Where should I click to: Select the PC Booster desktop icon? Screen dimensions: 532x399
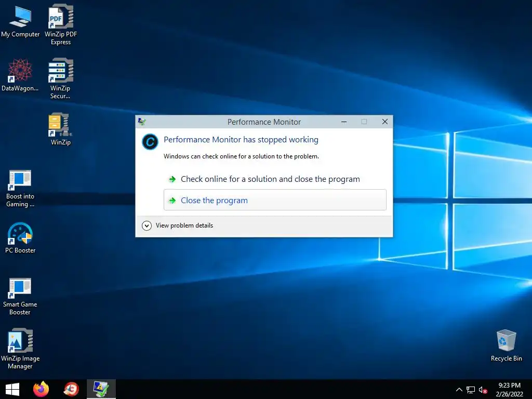[x=20, y=238]
